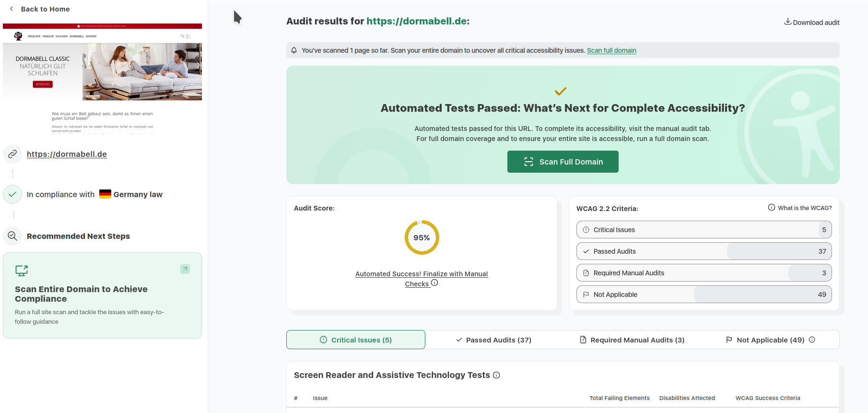The height and width of the screenshot is (413, 868).
Task: Open the arrow icon on the Scan Entire Domain card
Action: 185,269
